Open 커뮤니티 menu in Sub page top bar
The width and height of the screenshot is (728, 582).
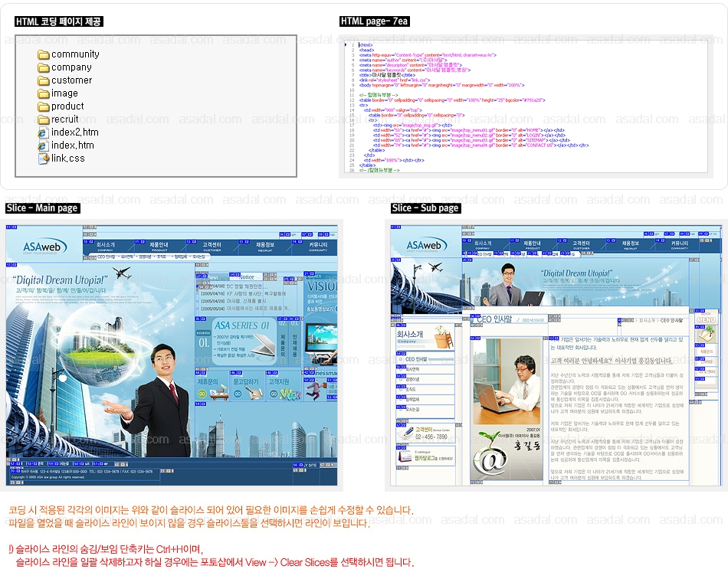coord(680,244)
